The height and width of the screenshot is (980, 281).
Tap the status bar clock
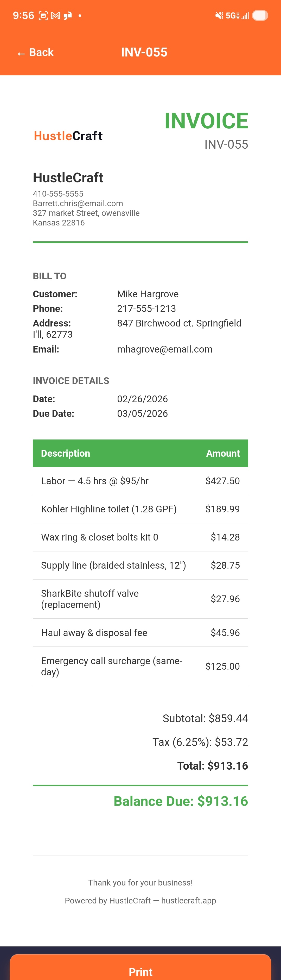point(23,16)
